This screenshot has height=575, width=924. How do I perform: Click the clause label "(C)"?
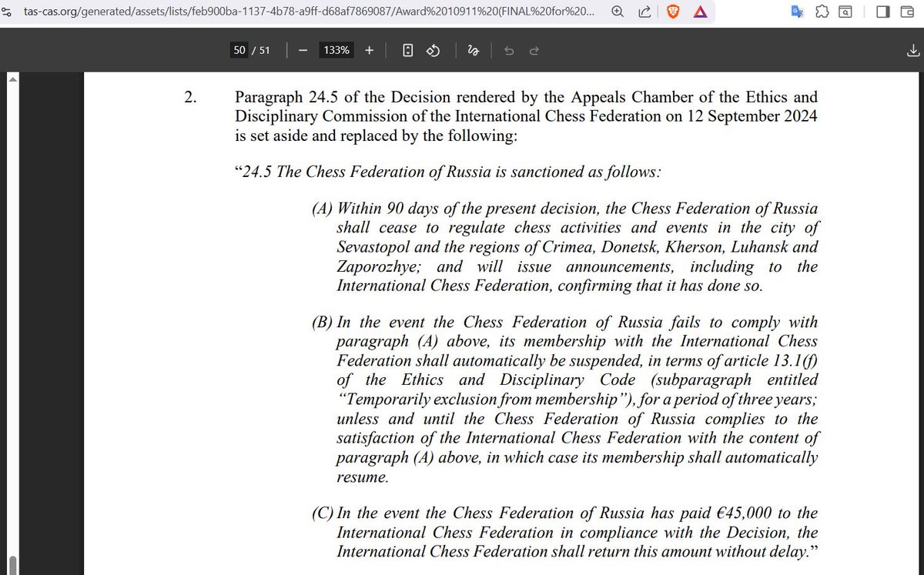pyautogui.click(x=322, y=513)
